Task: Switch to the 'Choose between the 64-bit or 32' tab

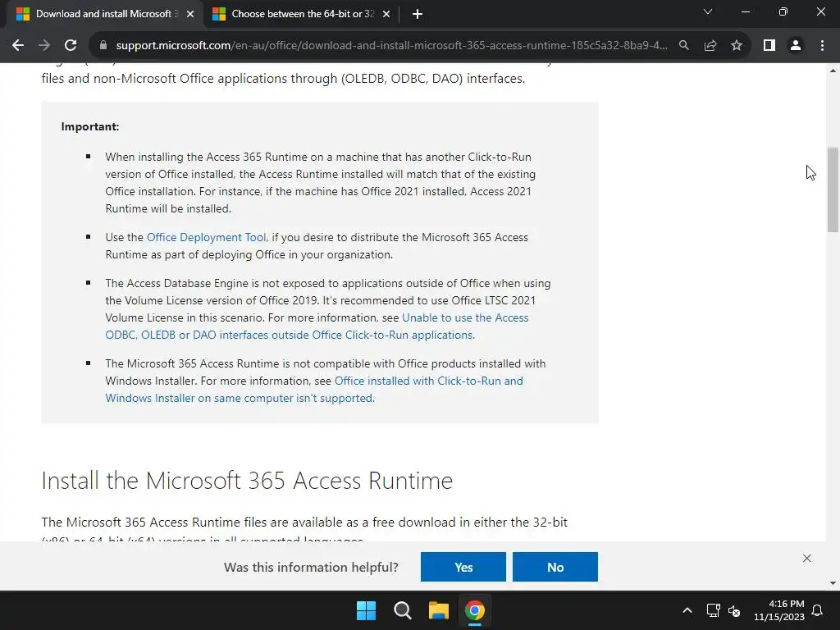Action: click(301, 15)
